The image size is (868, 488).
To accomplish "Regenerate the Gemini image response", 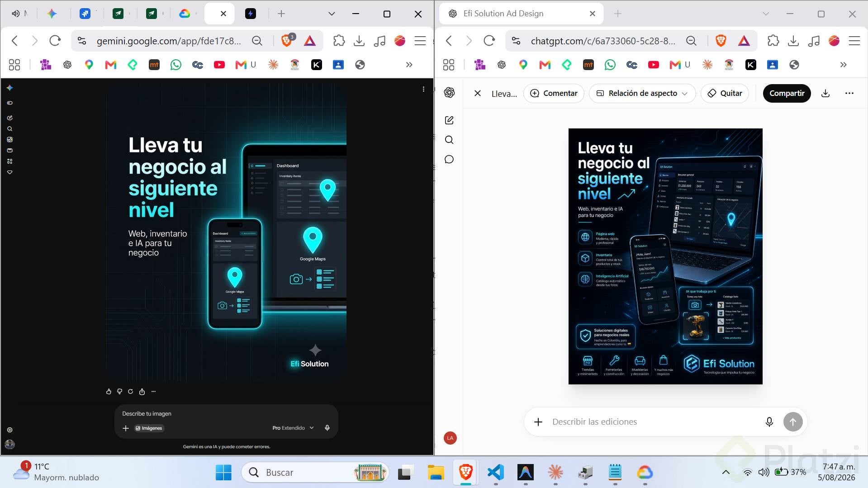I will click(x=131, y=392).
